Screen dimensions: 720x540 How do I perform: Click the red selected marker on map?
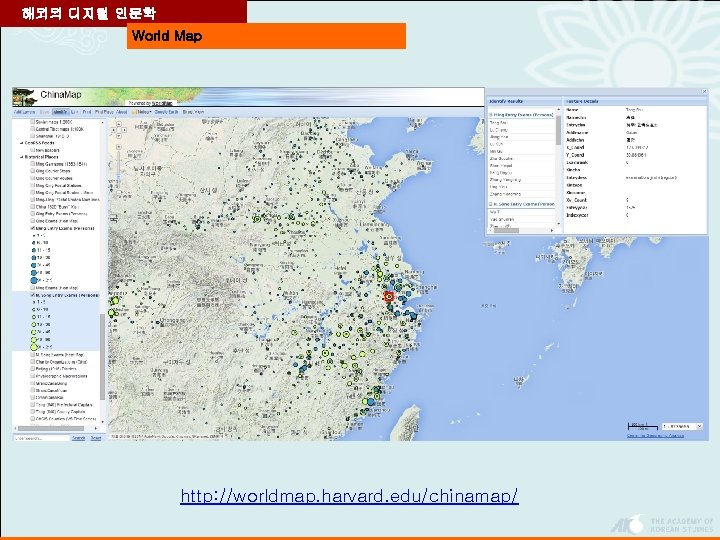[x=389, y=297]
